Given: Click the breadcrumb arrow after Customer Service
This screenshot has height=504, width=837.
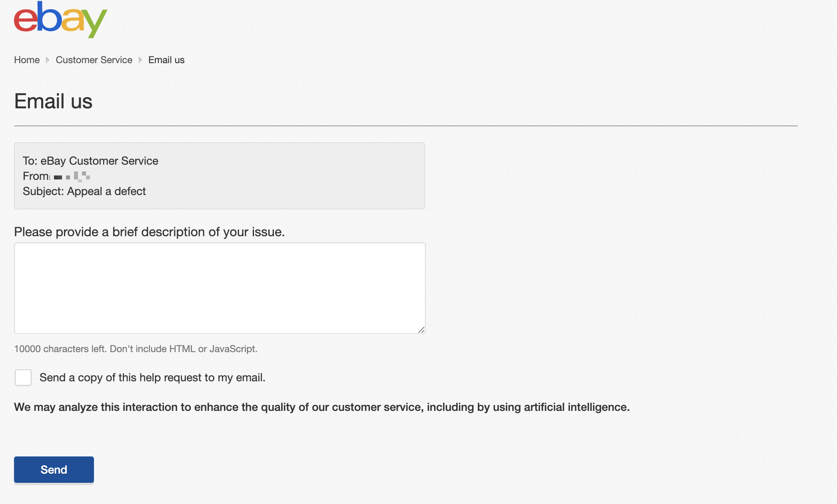Looking at the screenshot, I should point(140,60).
